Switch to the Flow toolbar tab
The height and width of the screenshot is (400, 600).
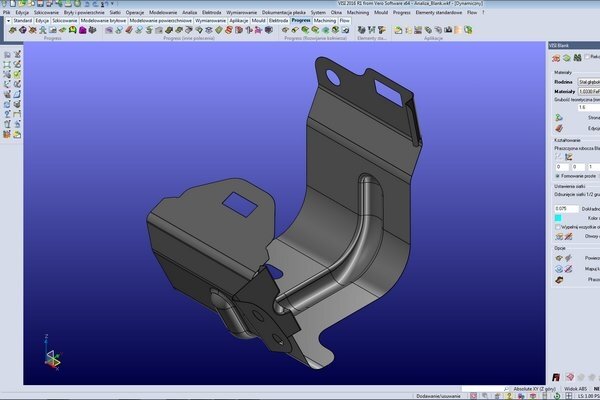[x=344, y=21]
